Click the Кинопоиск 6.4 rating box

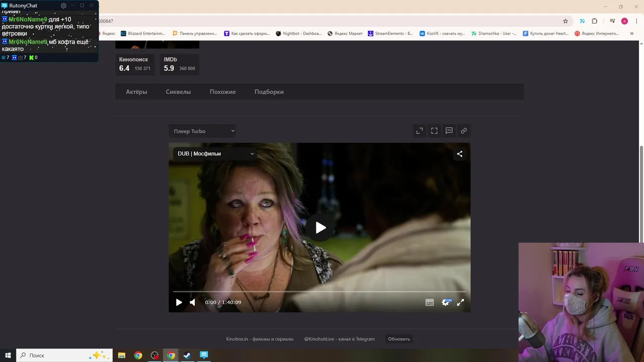(135, 64)
